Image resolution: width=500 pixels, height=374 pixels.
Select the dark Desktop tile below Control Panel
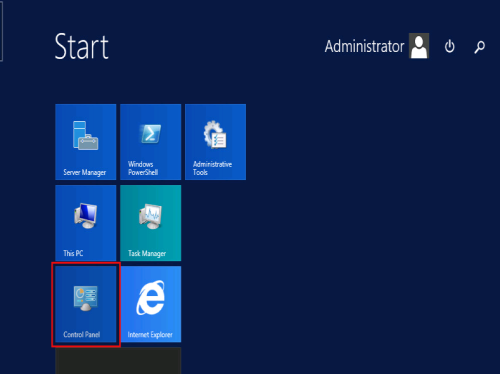pos(118,361)
